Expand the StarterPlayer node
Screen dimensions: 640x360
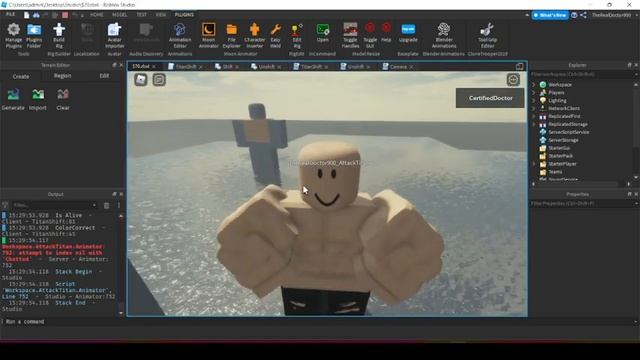coord(534,164)
